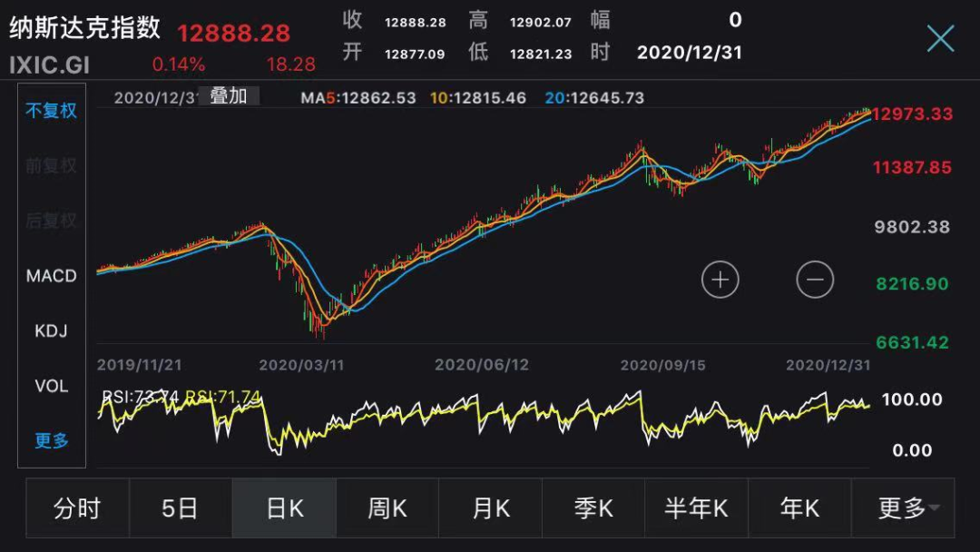Show the MACD indicator

[51, 276]
